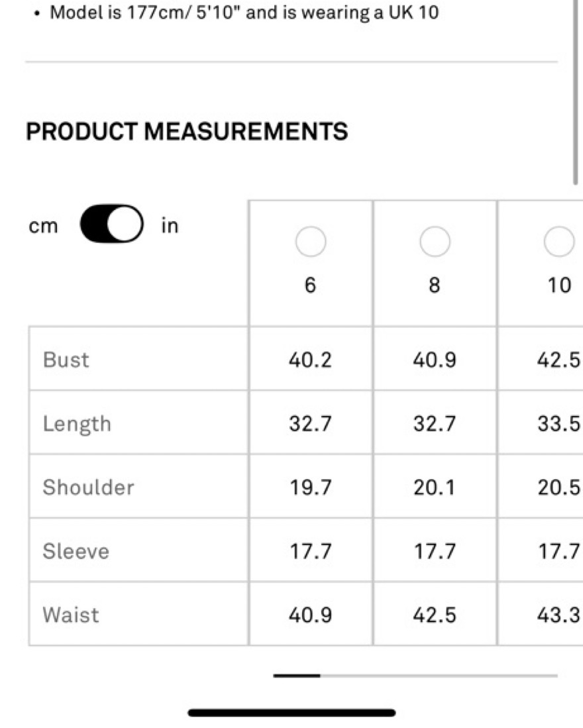The width and height of the screenshot is (583, 728).
Task: Click the in unit label
Action: (170, 226)
